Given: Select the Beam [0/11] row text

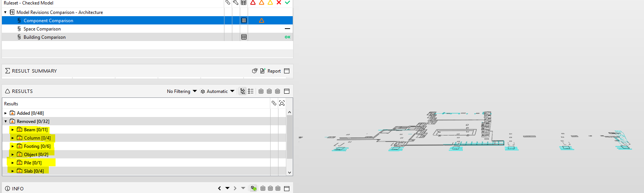Looking at the screenshot, I should (x=36, y=130).
